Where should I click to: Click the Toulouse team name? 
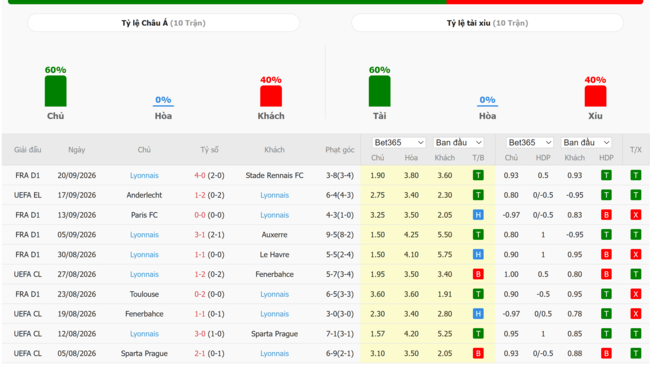144,294
